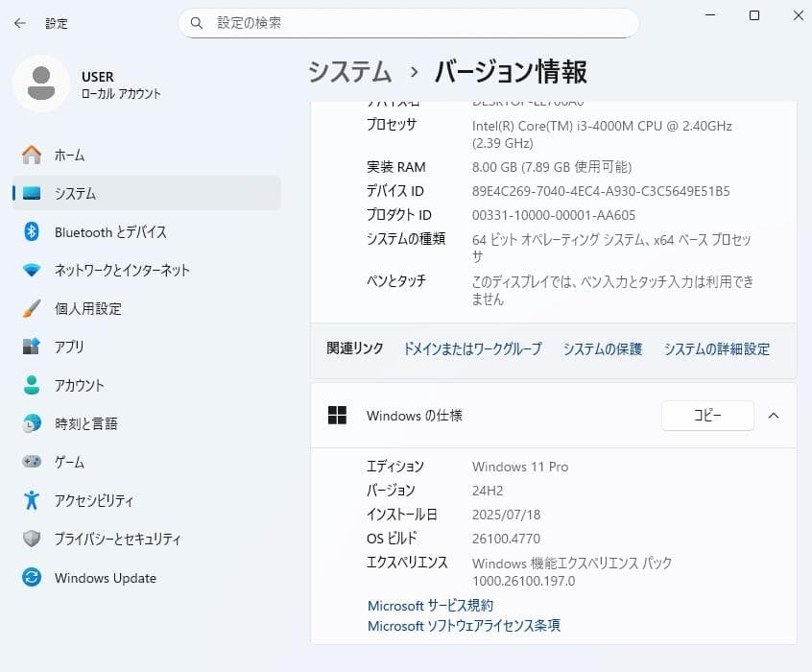Open the アプリ settings section

[x=69, y=347]
